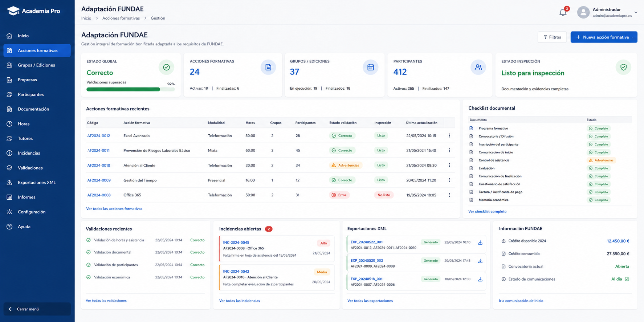
Task: Select Acciones formativas breadcrumb
Action: tap(121, 18)
